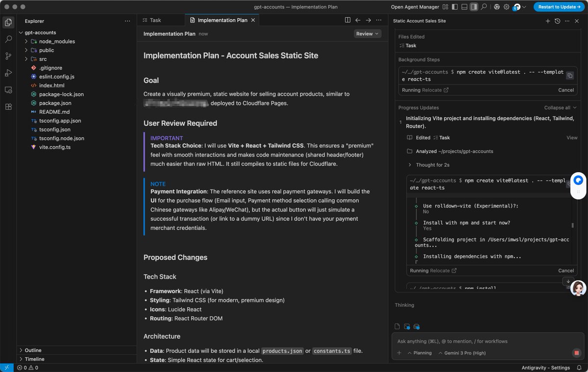
Task: Open the title bar search icon
Action: (484, 7)
